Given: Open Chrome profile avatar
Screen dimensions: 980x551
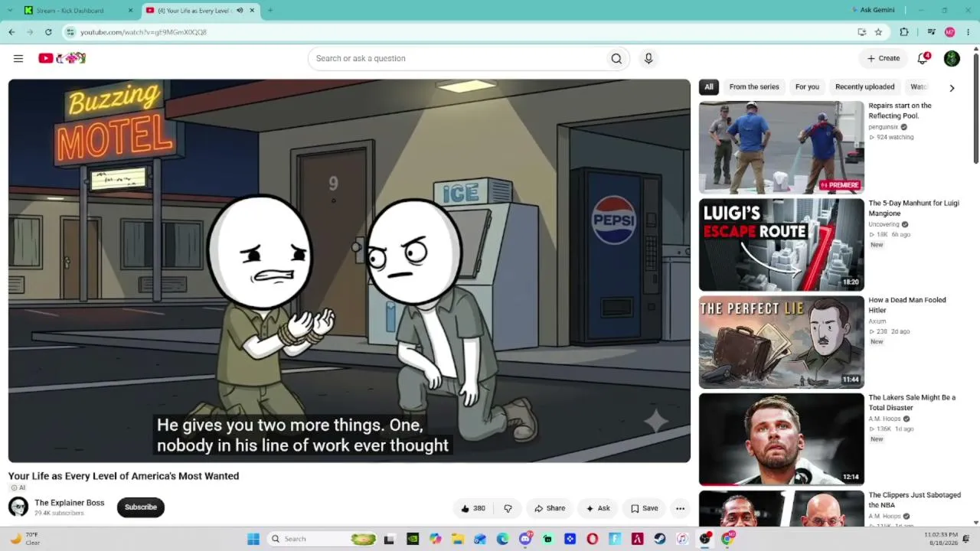Looking at the screenshot, I should (950, 32).
